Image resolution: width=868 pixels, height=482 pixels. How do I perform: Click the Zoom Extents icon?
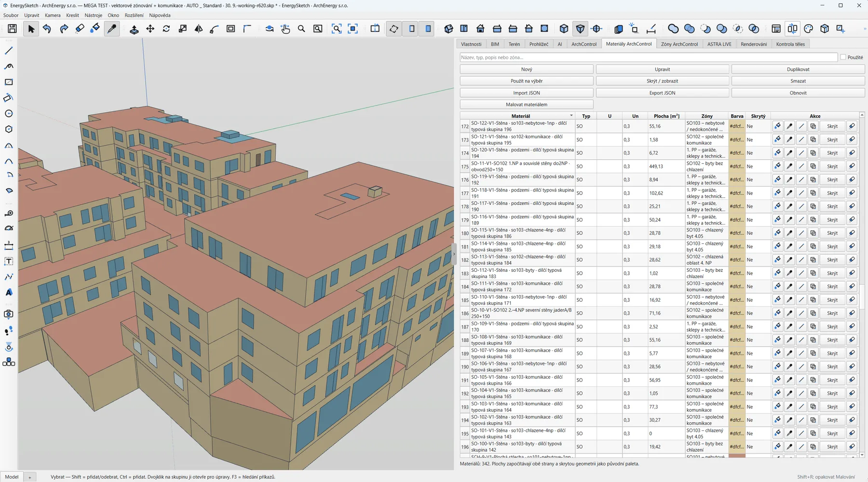click(x=337, y=29)
